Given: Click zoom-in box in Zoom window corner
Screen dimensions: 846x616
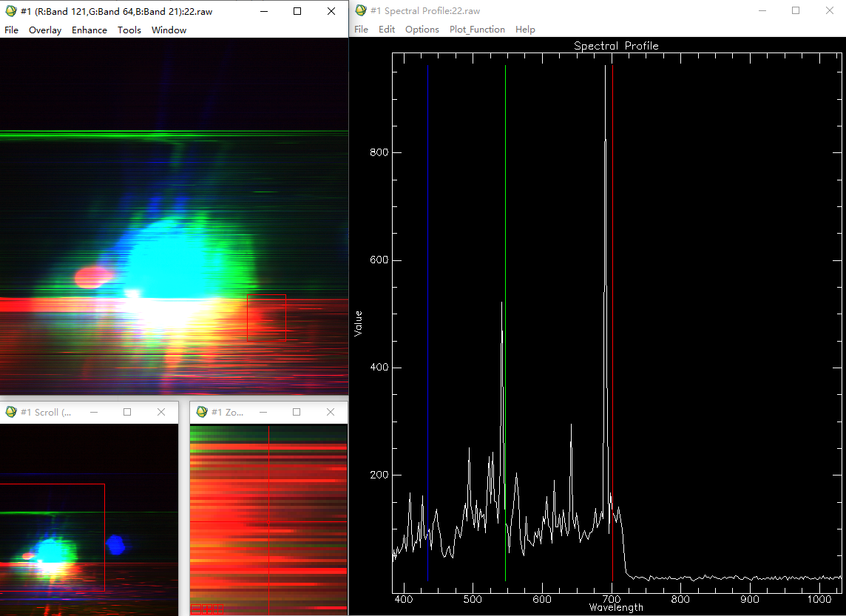Looking at the screenshot, I should pos(207,609).
